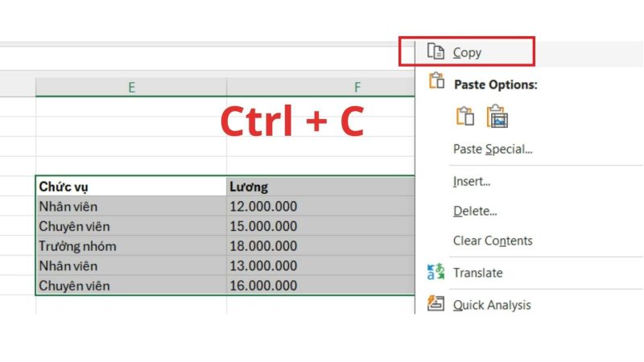Choose Translate from the context menu

477,273
